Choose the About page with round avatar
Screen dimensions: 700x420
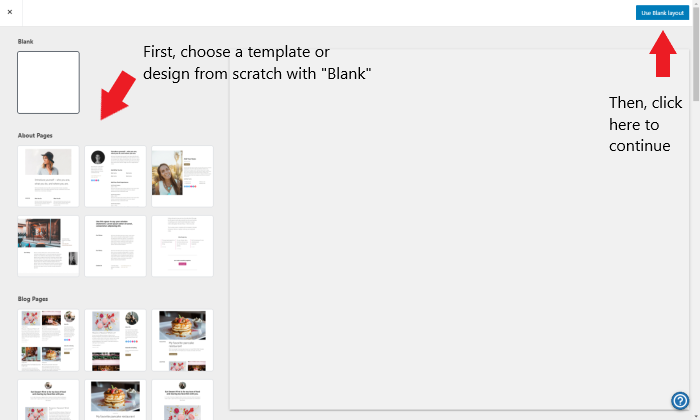pos(115,176)
